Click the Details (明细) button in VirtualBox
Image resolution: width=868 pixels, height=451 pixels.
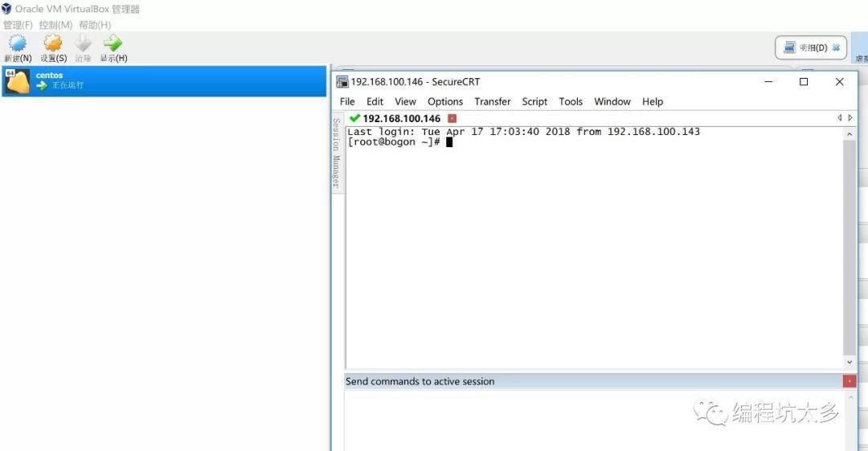[x=811, y=47]
